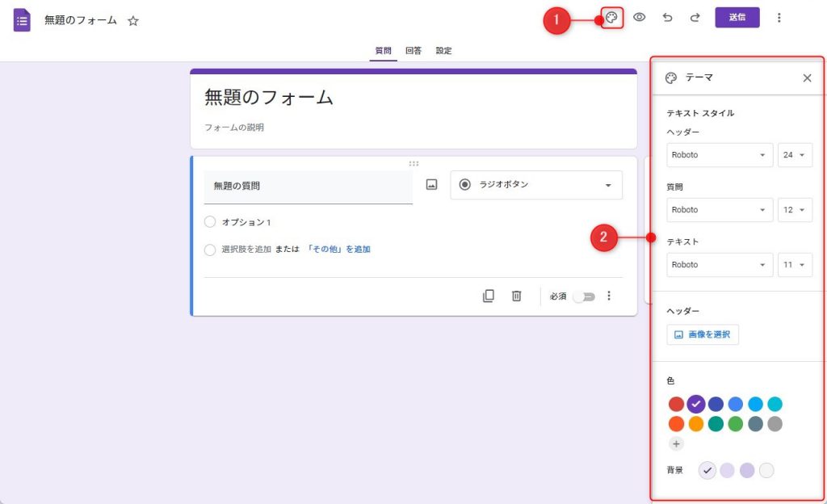Add an image to the question

pyautogui.click(x=431, y=184)
